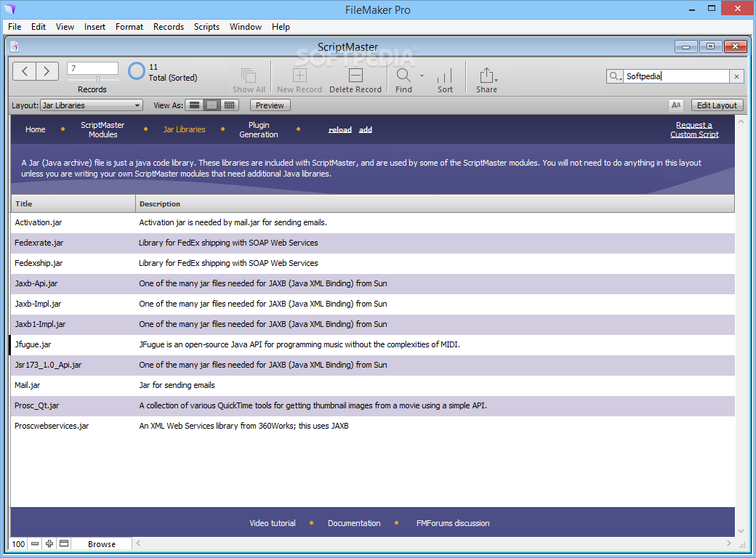Click the Sort toolbar icon
Image resolution: width=756 pixels, height=558 pixels.
click(x=445, y=76)
